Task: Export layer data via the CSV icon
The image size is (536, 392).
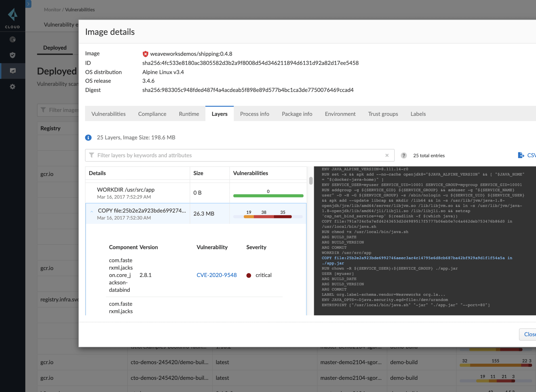Action: pyautogui.click(x=521, y=155)
